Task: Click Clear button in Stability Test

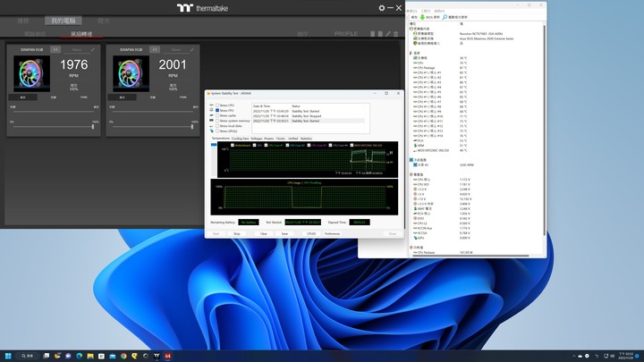Action: [264, 233]
